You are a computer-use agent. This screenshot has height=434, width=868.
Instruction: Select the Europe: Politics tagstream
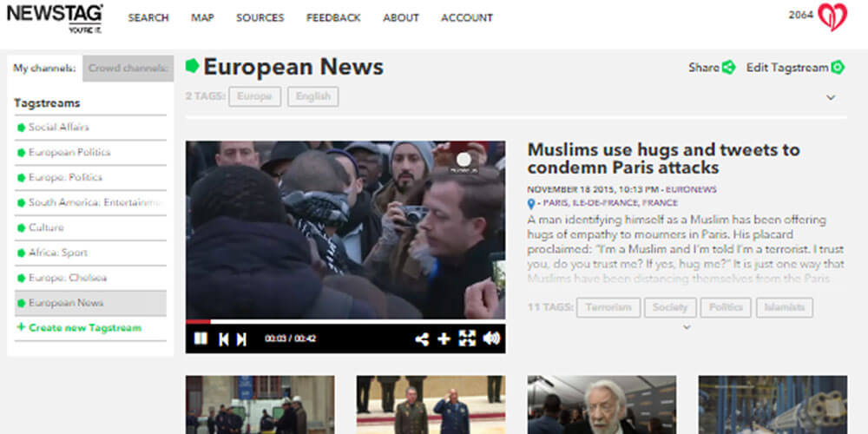(90, 178)
